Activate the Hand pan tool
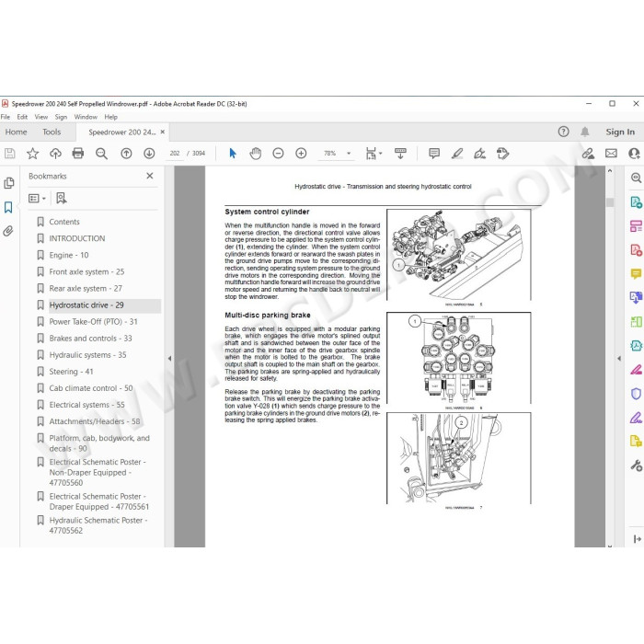 click(x=255, y=154)
